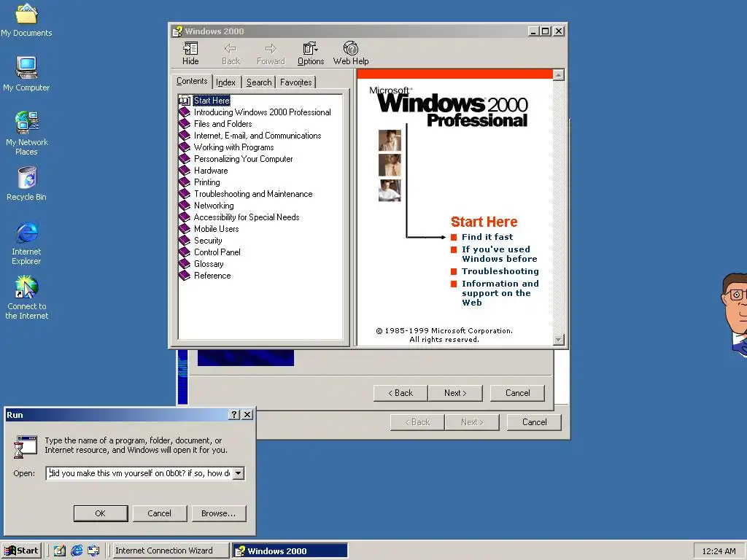Click the book icon beside Reference
This screenshot has height=560, width=747.
[185, 276]
